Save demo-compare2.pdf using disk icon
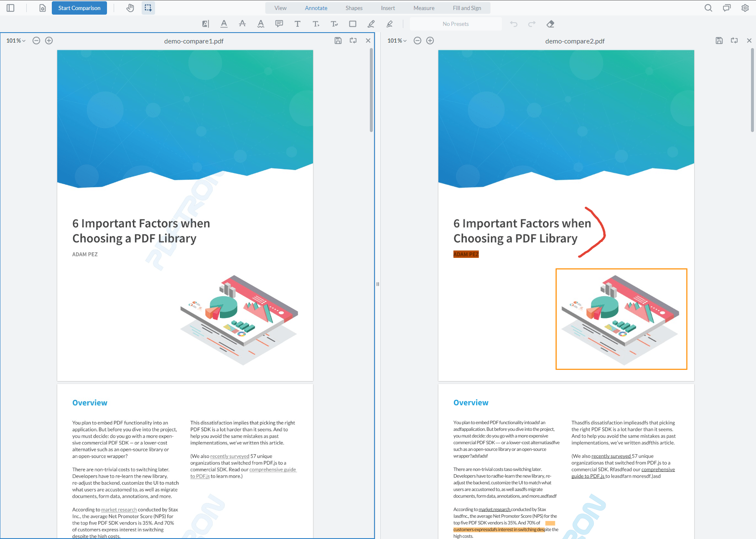Viewport: 756px width, 539px height. pos(719,41)
